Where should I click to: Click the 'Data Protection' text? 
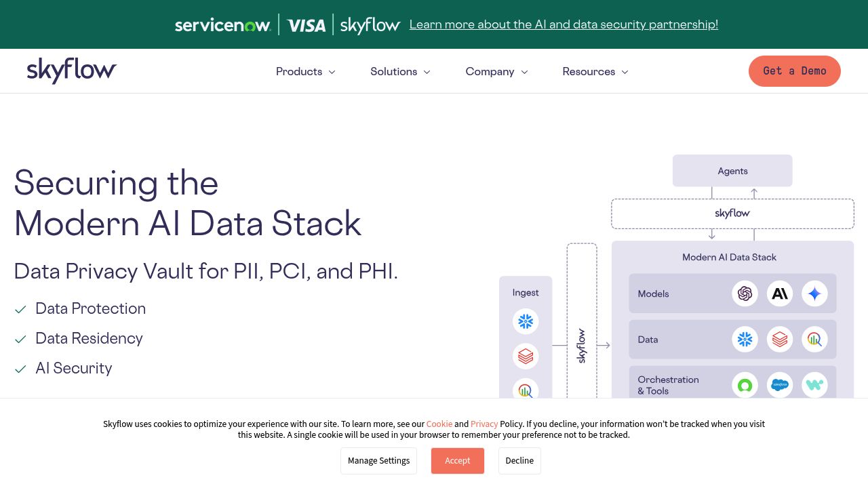click(x=91, y=309)
